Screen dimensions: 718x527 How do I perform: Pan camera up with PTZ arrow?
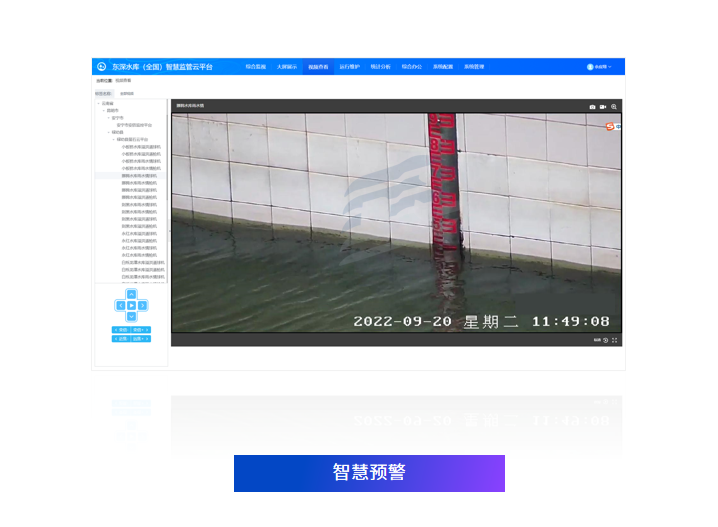pos(131,294)
